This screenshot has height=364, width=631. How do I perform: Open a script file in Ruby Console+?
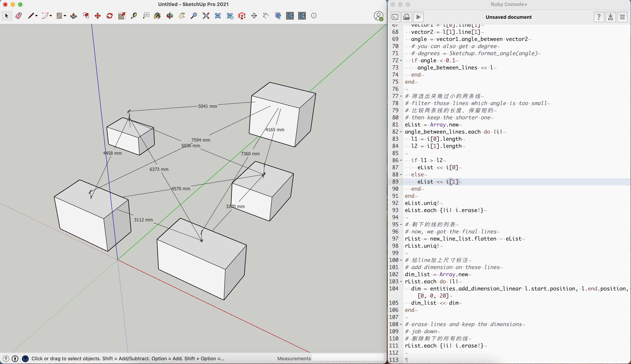point(406,17)
